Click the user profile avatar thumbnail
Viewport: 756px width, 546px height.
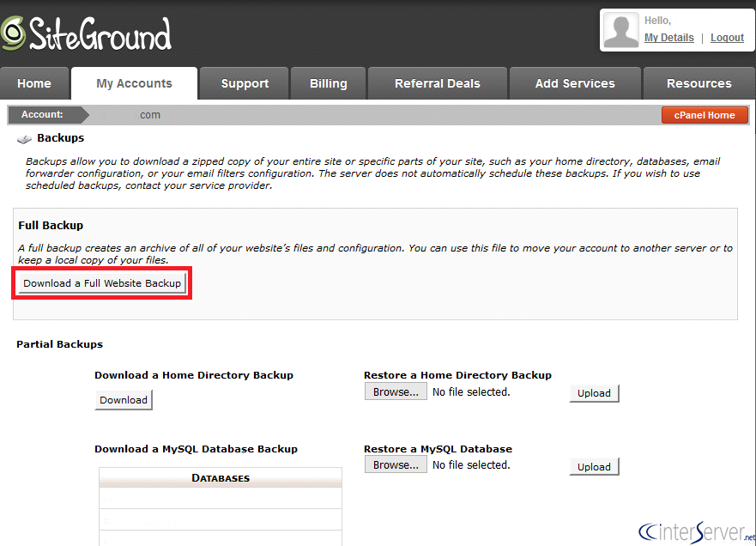click(x=620, y=31)
